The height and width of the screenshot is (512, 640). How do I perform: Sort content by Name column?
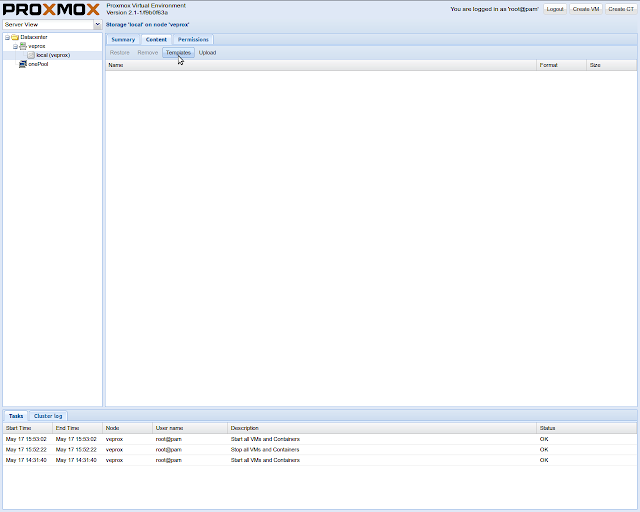(320, 65)
